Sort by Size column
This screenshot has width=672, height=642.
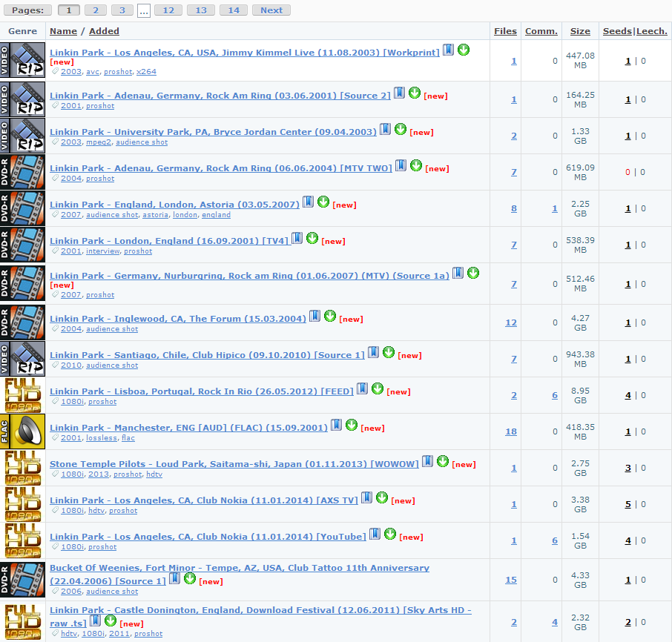click(x=580, y=31)
